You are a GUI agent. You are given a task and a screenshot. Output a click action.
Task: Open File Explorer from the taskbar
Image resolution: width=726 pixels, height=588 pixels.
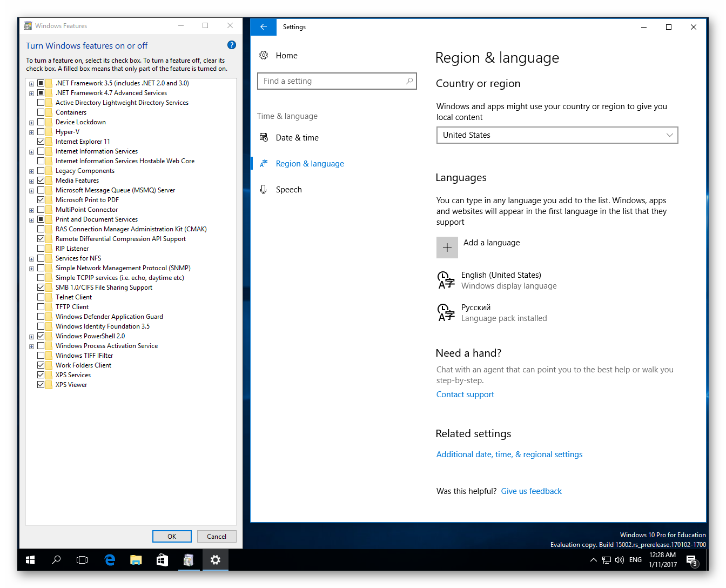(136, 560)
